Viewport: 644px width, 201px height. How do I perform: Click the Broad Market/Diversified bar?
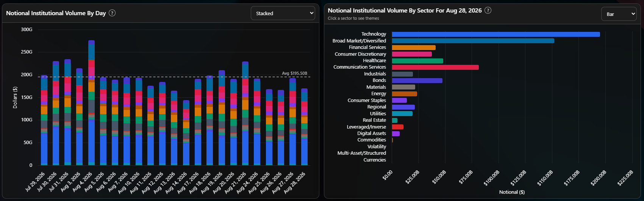point(473,41)
